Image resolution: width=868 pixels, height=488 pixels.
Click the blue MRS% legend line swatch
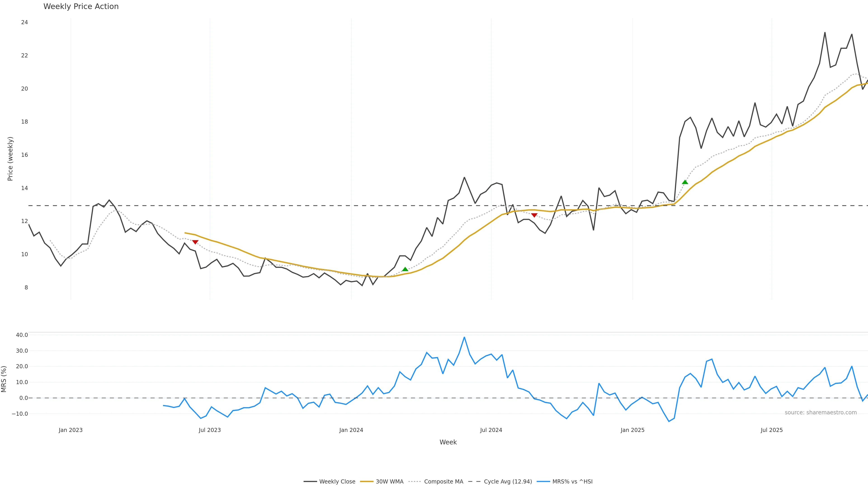click(x=543, y=482)
